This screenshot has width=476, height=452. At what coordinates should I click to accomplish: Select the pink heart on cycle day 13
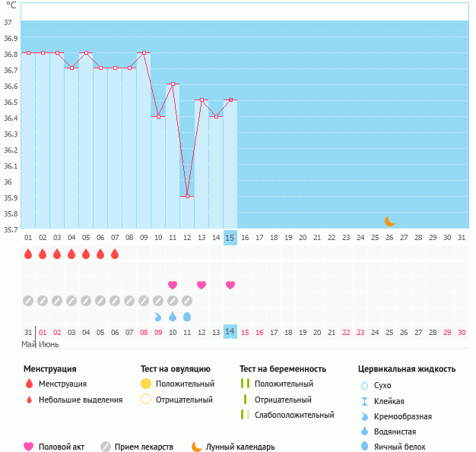pos(202,285)
